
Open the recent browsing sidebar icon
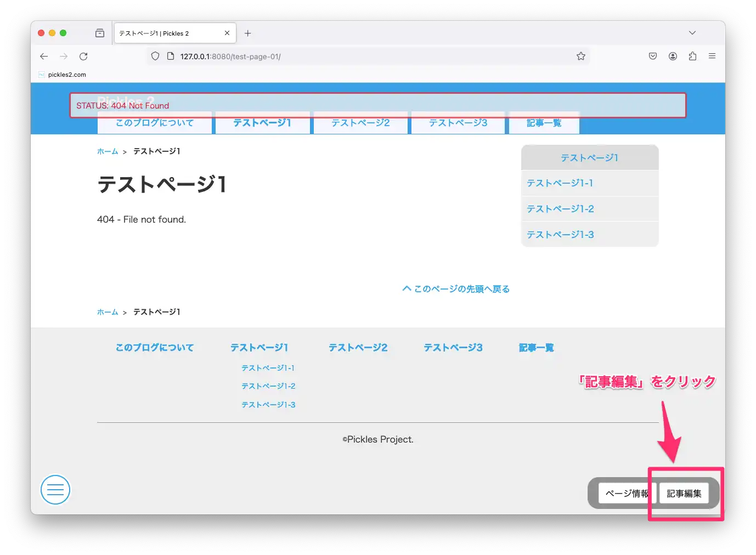point(100,33)
